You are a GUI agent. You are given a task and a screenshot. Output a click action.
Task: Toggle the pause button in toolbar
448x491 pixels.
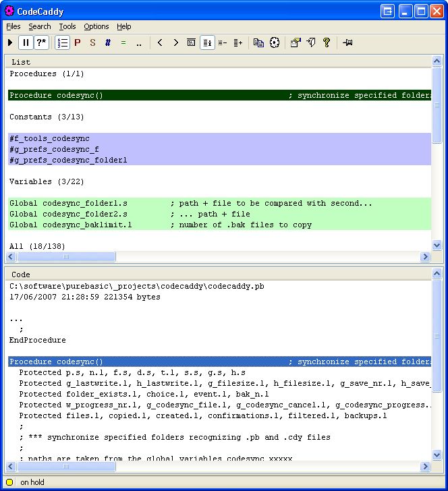point(26,42)
